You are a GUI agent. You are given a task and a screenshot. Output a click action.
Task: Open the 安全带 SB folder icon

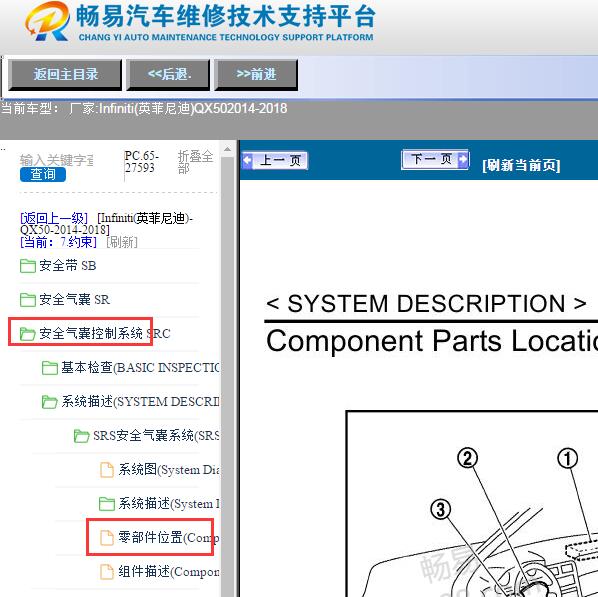click(x=28, y=266)
